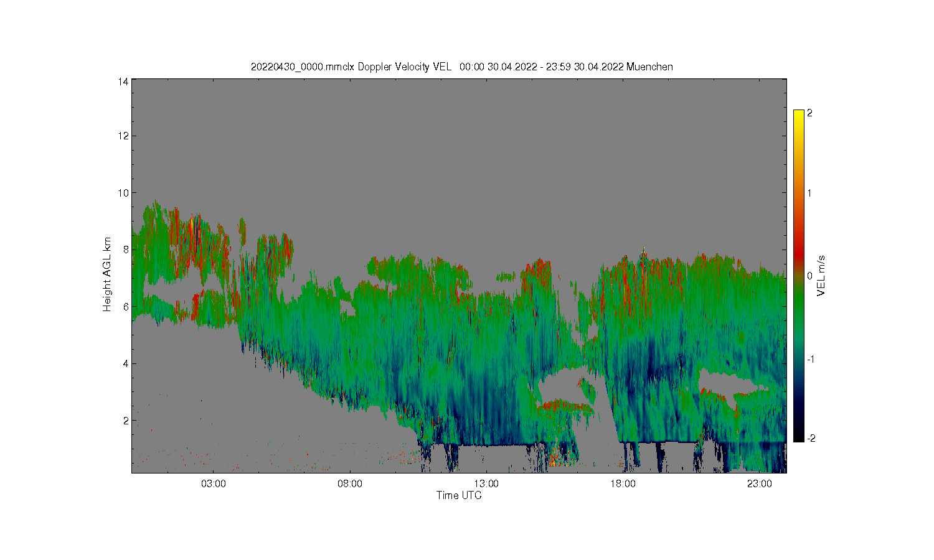934x560 pixels.
Task: Click the '14' height tick label
Action: coord(123,82)
